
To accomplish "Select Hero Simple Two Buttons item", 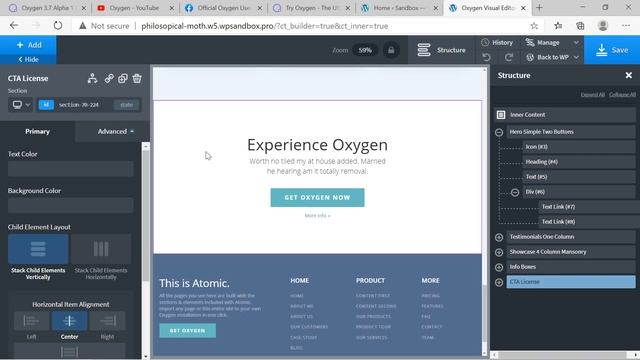I will click(571, 132).
